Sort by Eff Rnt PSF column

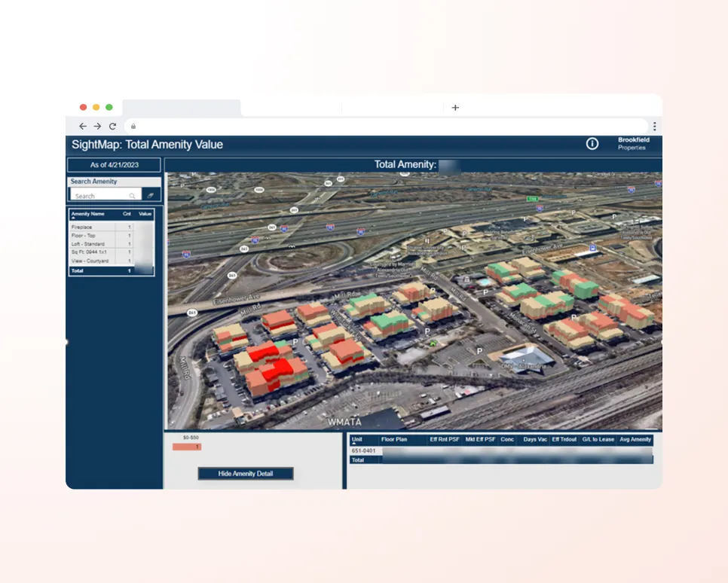[x=445, y=440]
